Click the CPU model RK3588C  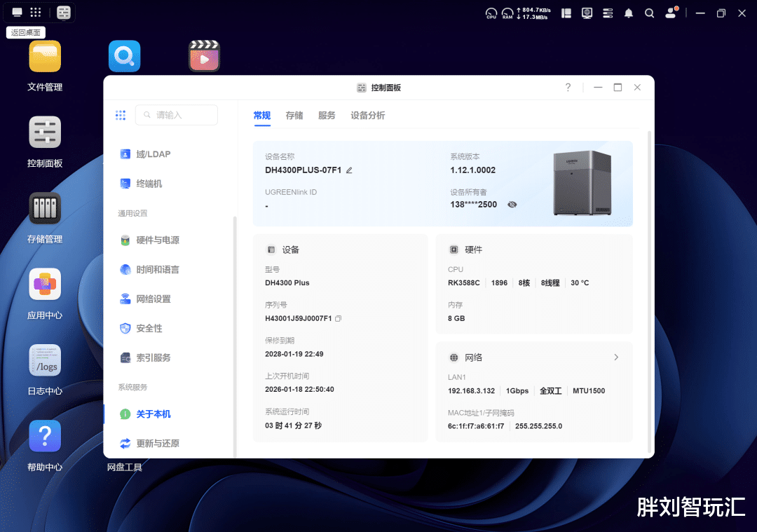pos(464,283)
